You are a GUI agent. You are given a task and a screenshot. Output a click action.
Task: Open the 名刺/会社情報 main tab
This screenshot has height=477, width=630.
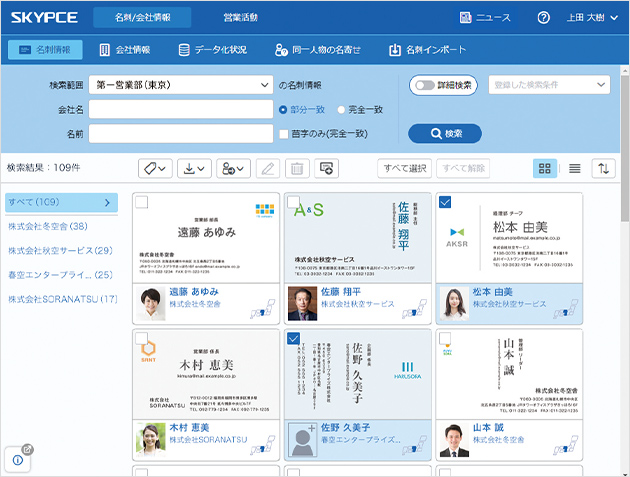point(142,17)
